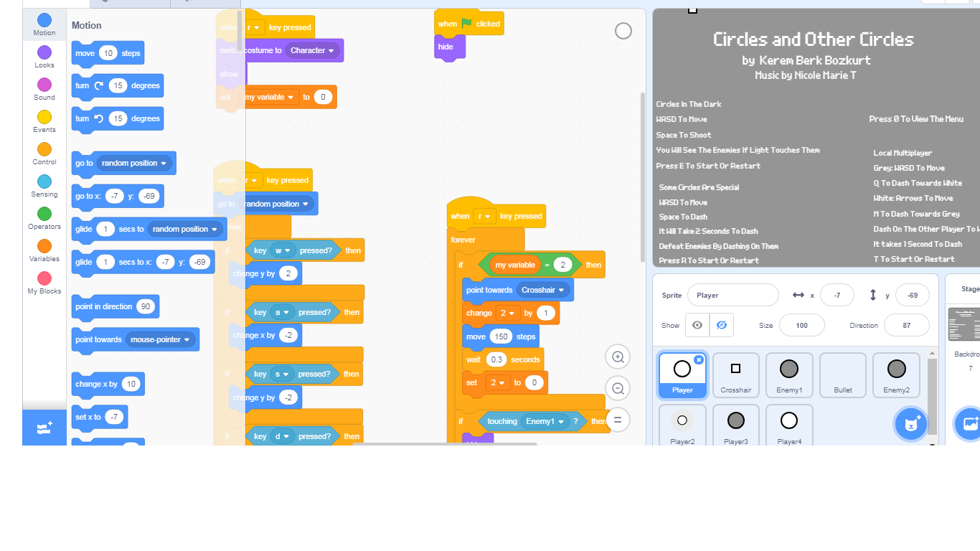The width and height of the screenshot is (980, 551).
Task: Open the Enemy1 dropdown in the touching block
Action: point(545,421)
